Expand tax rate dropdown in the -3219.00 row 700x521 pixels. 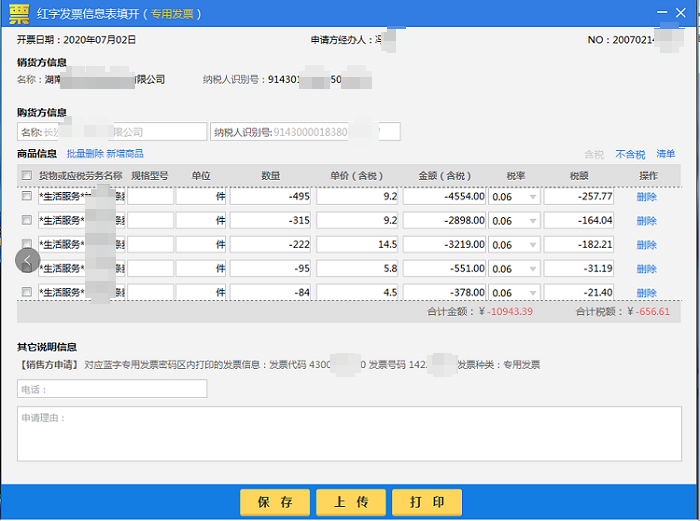tap(514, 245)
